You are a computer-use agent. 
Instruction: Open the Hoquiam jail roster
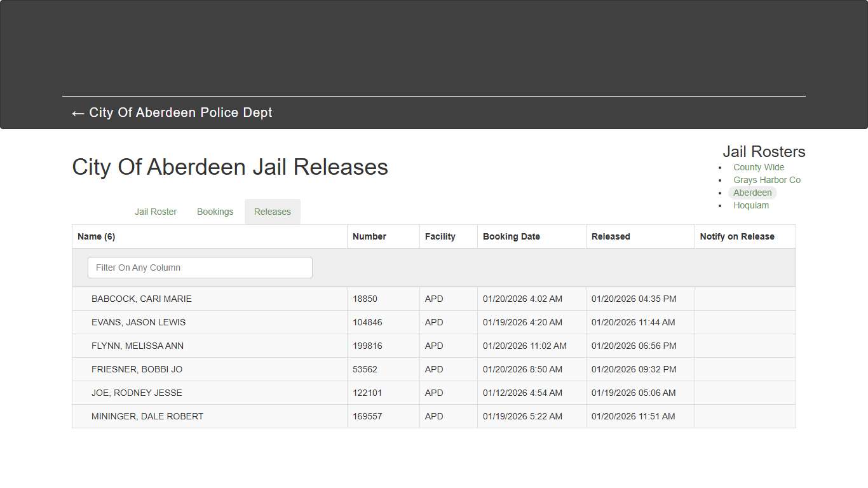click(x=751, y=205)
